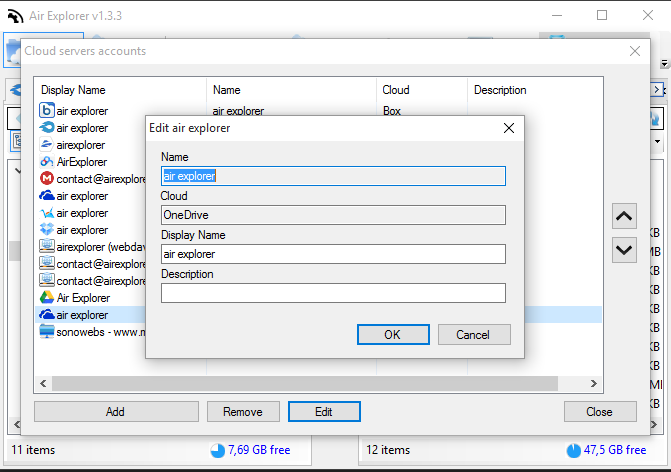Click the empty Description input field

coord(333,293)
